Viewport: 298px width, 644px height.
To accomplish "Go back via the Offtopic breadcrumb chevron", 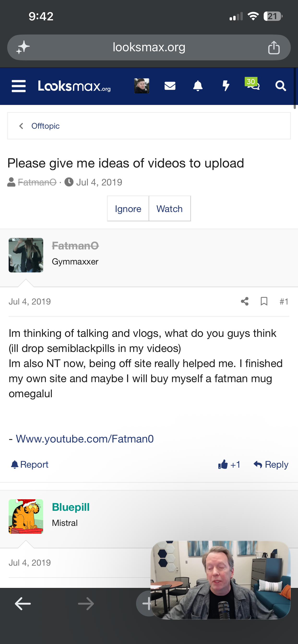I will click(21, 126).
